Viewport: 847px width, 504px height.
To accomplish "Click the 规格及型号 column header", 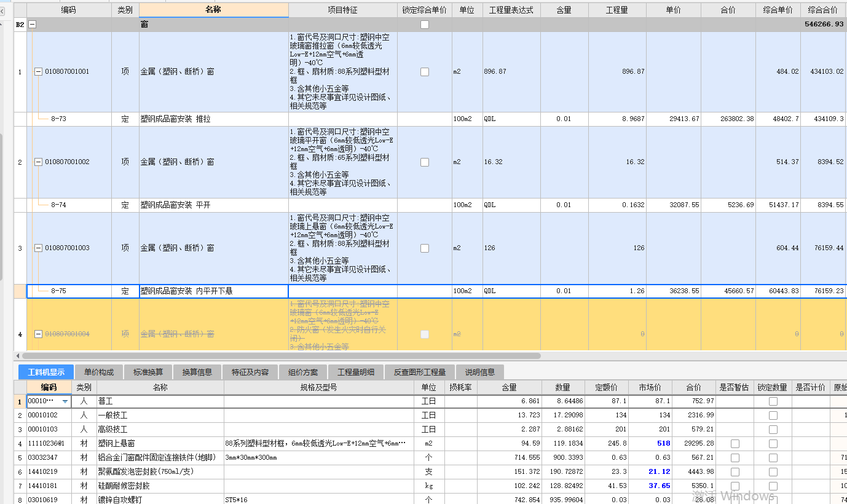I will coord(319,387).
